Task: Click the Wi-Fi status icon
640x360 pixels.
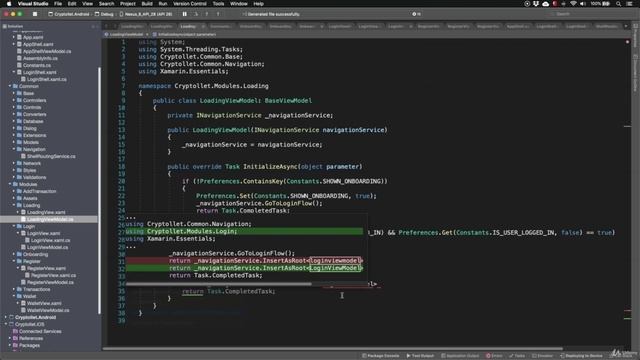Action: coord(573,4)
